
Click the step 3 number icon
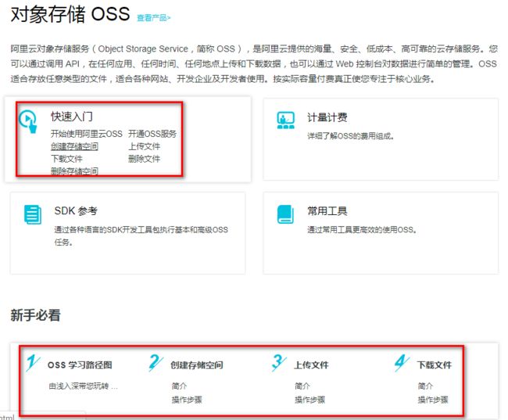point(279,363)
